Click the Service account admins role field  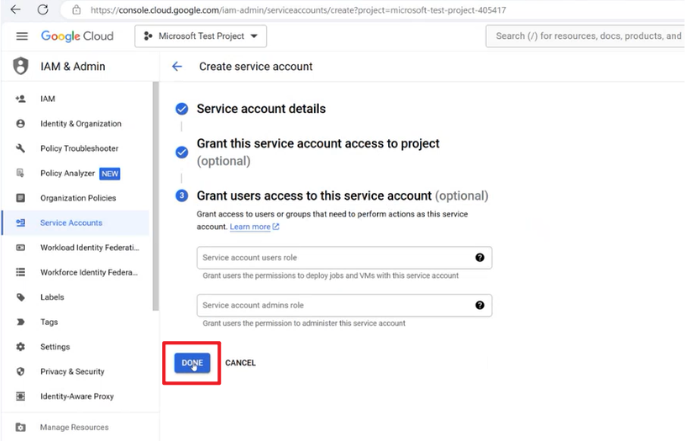tap(344, 305)
